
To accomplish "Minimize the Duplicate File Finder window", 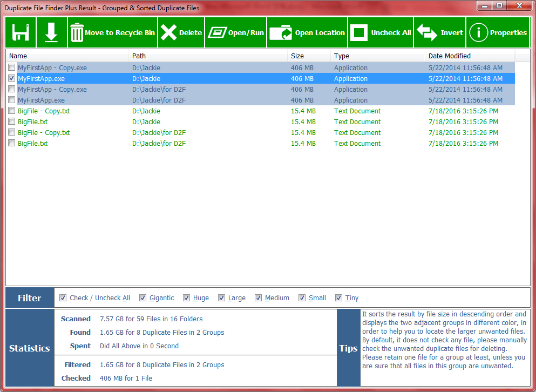I will 484,5.
